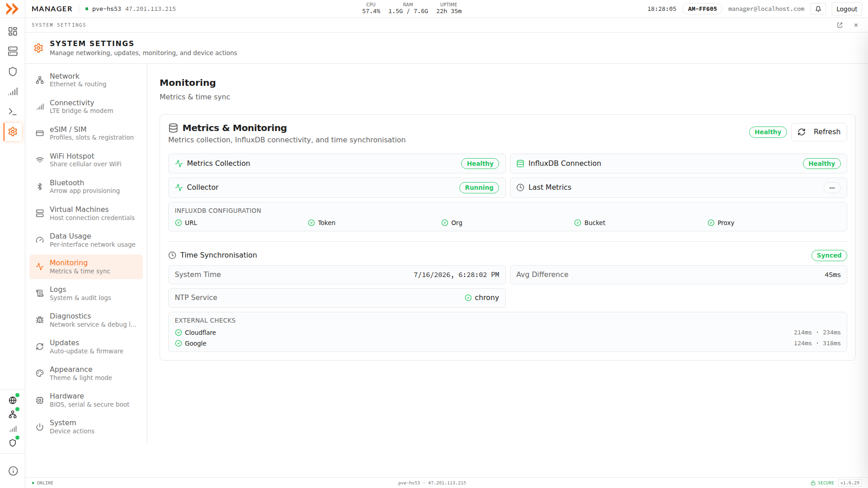Click the Appearance palette icon
This screenshot has width=868, height=488.
[x=40, y=373]
